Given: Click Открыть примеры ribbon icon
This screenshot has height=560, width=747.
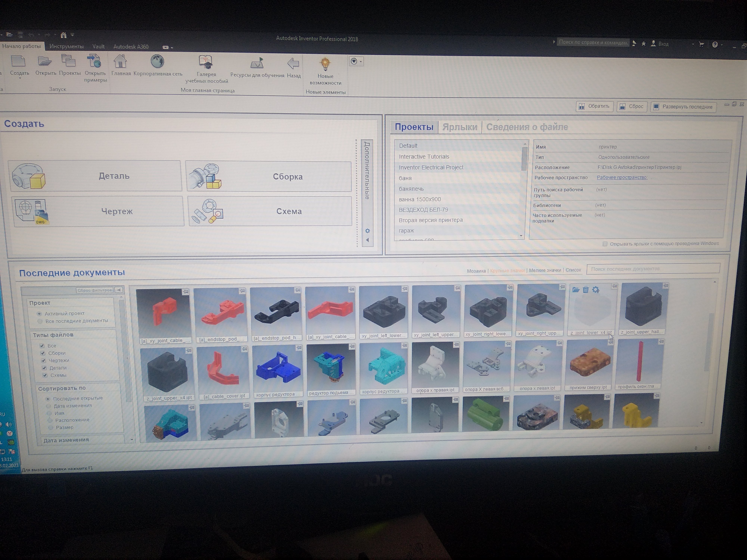Looking at the screenshot, I should tap(94, 62).
